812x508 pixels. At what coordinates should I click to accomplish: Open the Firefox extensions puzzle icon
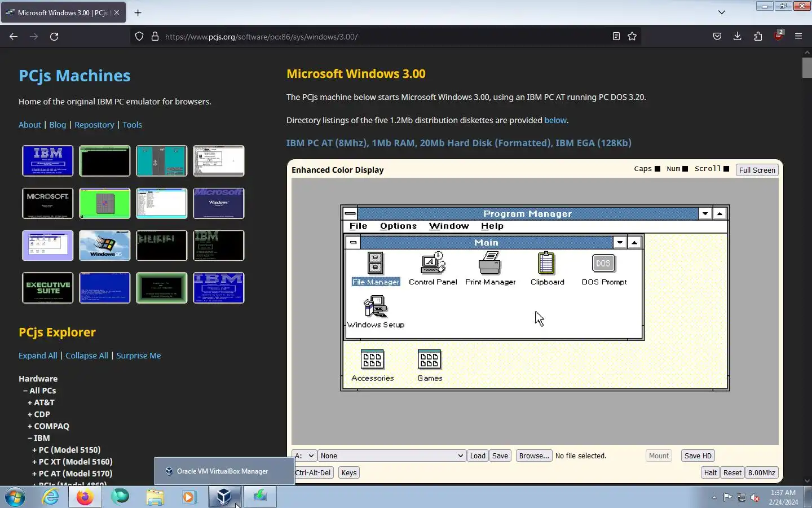point(758,37)
